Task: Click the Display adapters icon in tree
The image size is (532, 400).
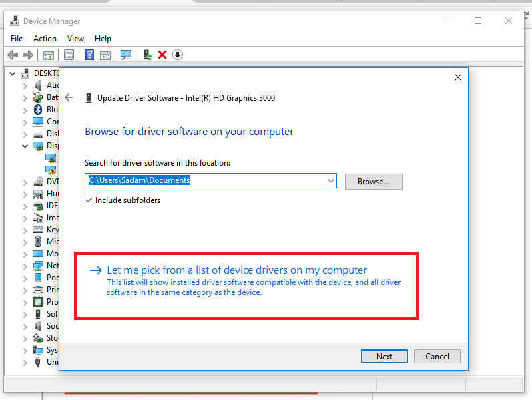Action: click(x=38, y=146)
